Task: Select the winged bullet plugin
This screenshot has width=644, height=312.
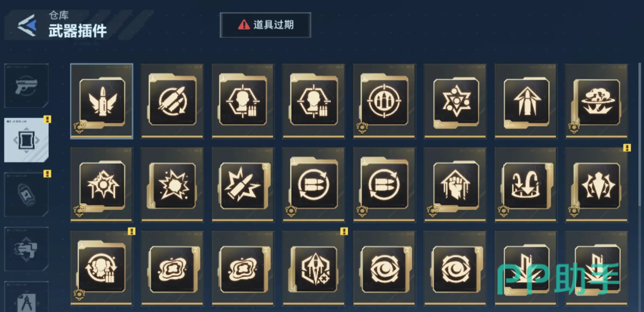Action: click(x=102, y=101)
